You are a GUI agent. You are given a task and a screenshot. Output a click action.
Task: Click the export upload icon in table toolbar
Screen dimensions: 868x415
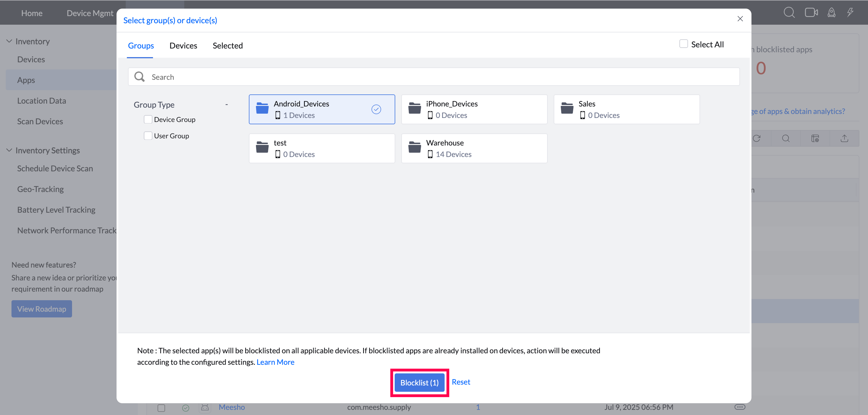tap(844, 138)
